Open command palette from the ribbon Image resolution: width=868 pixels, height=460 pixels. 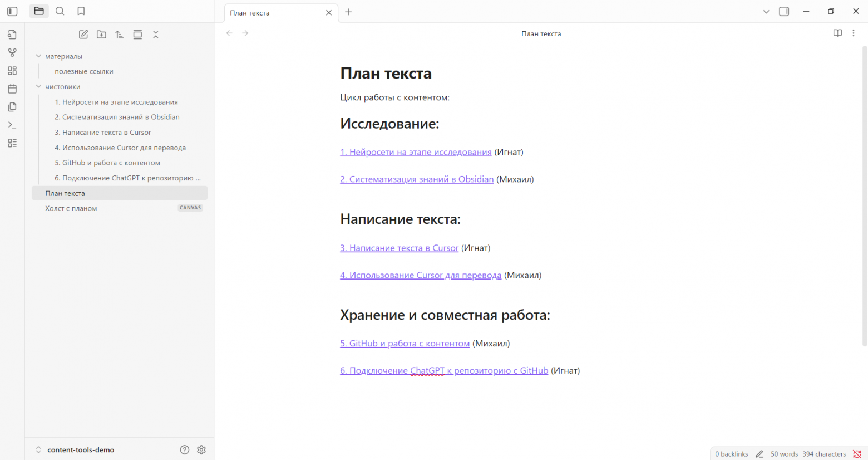(x=12, y=125)
